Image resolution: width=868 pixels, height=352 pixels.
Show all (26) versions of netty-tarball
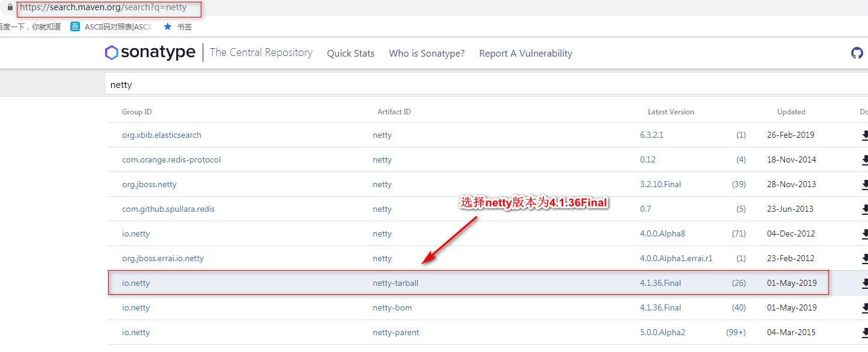tap(739, 283)
